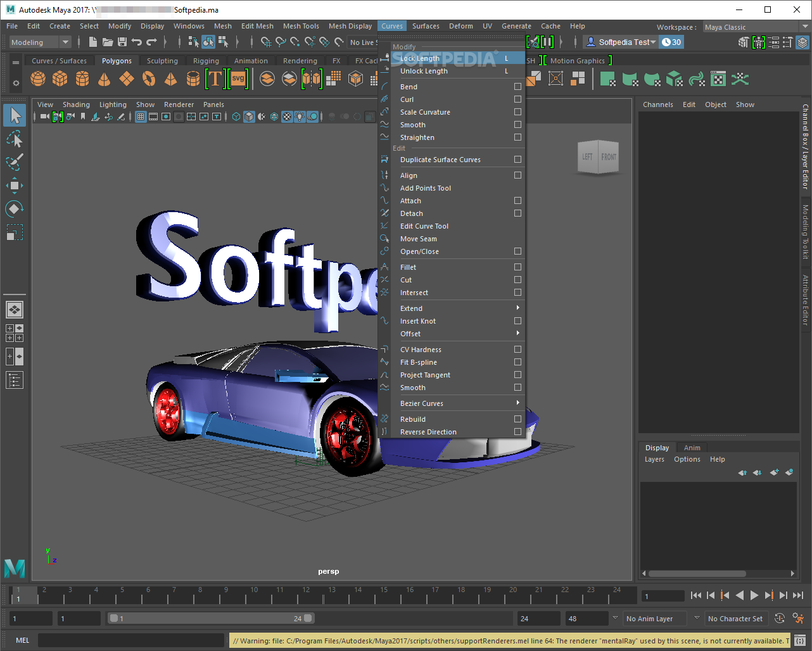Toggle the viewport grid display icon

pyautogui.click(x=141, y=117)
